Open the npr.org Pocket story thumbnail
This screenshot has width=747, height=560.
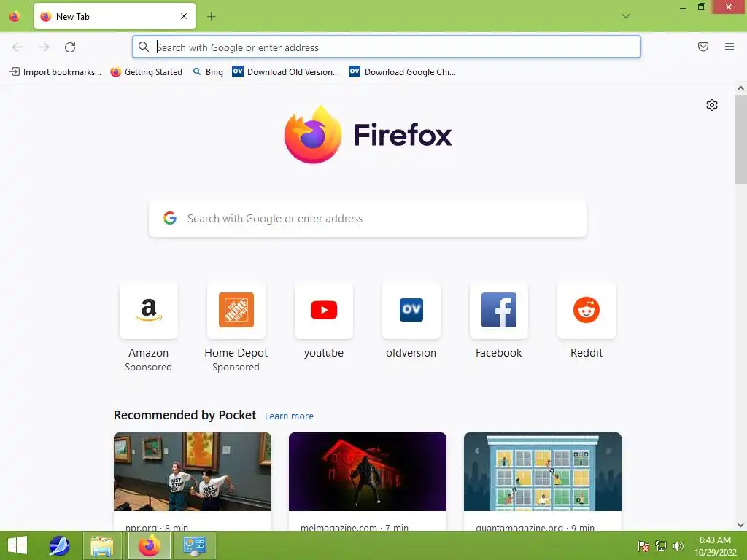[x=193, y=472]
